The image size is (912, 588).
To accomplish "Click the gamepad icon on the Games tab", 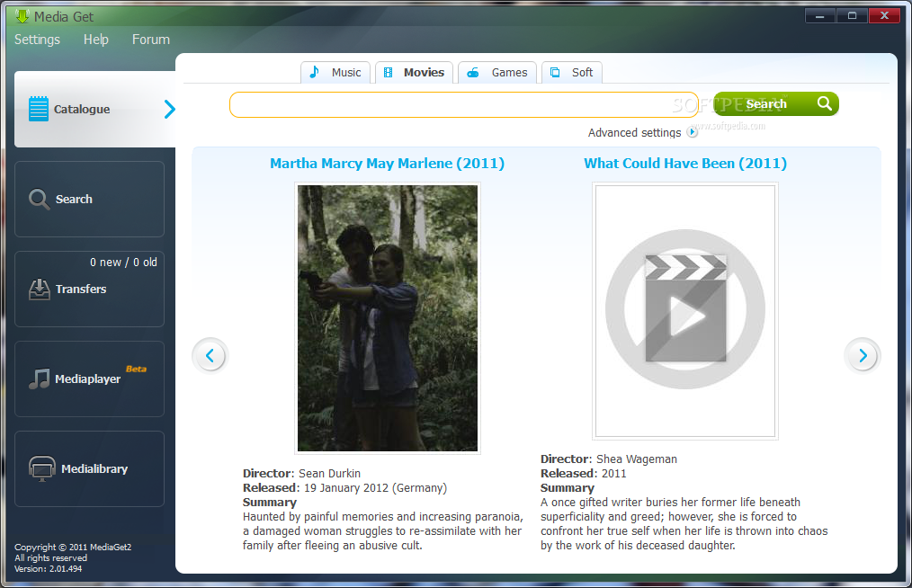I will coord(473,73).
